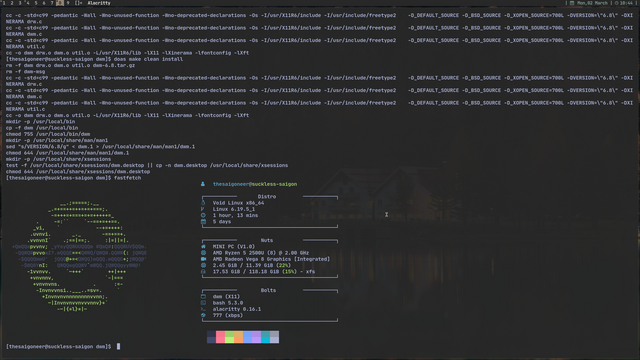640x360 pixels.
Task: Click the 'chmod 644 ...xsessions/dwm.desktop' line
Action: pos(78,172)
